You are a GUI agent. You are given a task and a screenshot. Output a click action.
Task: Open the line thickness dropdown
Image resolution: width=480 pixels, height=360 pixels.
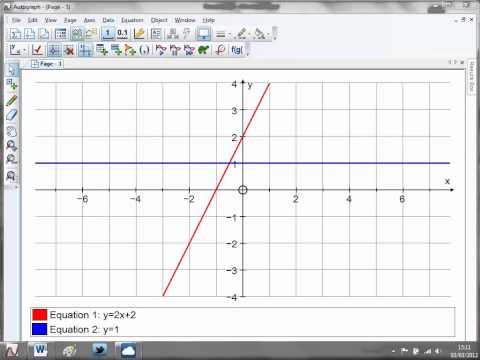[x=222, y=34]
